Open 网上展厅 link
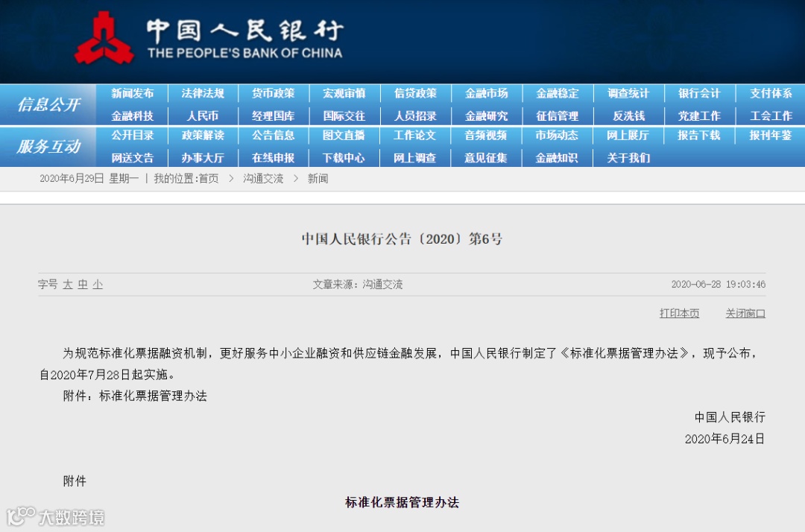 click(628, 136)
